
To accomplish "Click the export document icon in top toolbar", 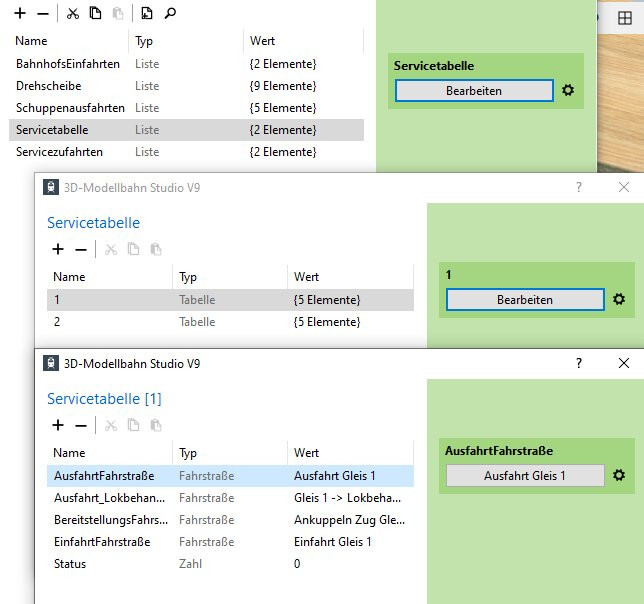I will click(147, 13).
